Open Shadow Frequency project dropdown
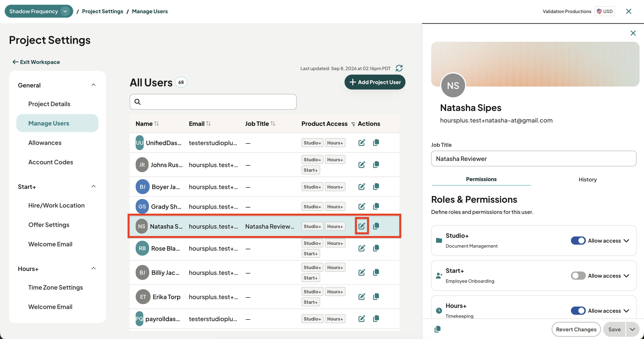Viewport: 644px width, 339px height. [x=65, y=11]
